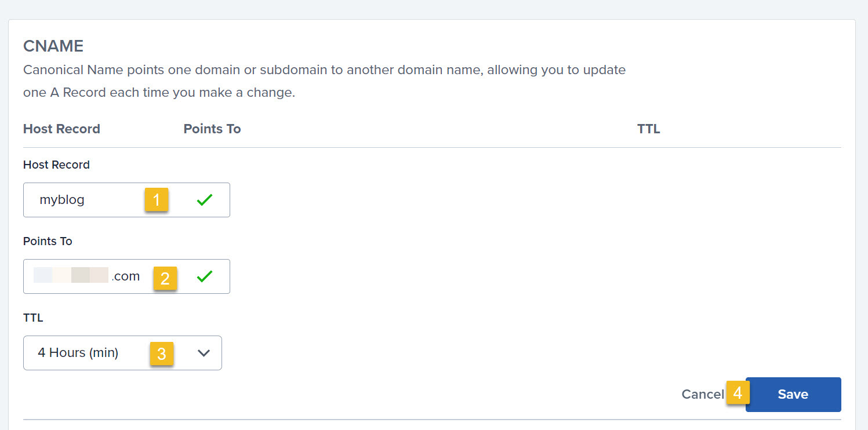Image resolution: width=868 pixels, height=430 pixels.
Task: Click the CNAME section heading
Action: (x=53, y=46)
